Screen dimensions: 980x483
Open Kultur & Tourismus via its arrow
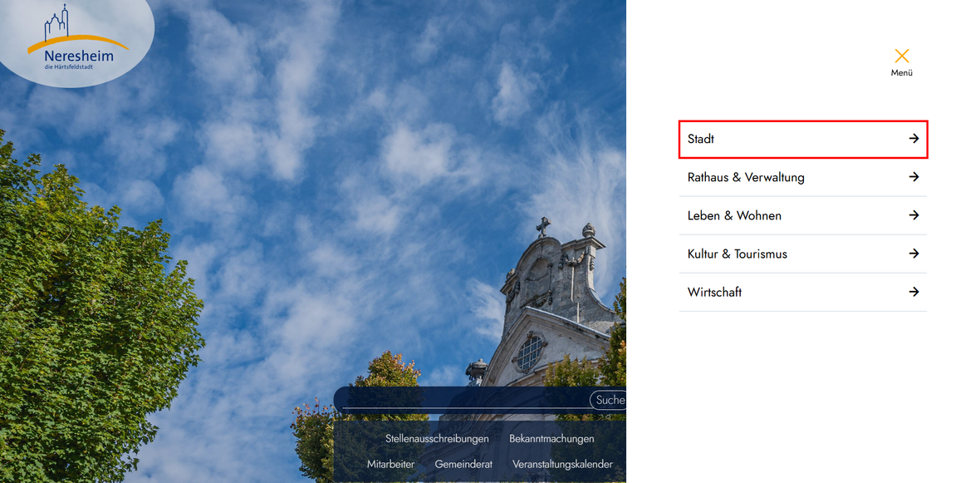pos(914,254)
